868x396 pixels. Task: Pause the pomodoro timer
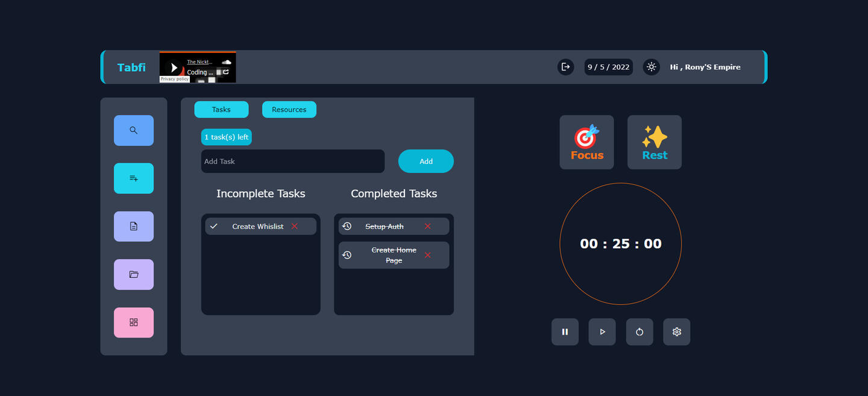[565, 332]
